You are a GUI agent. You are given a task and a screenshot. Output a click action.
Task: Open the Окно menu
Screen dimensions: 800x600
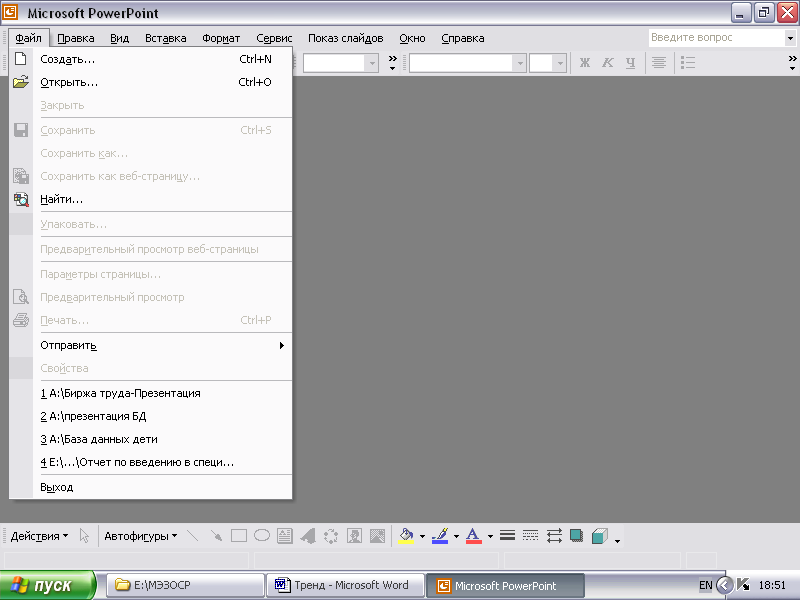point(412,38)
